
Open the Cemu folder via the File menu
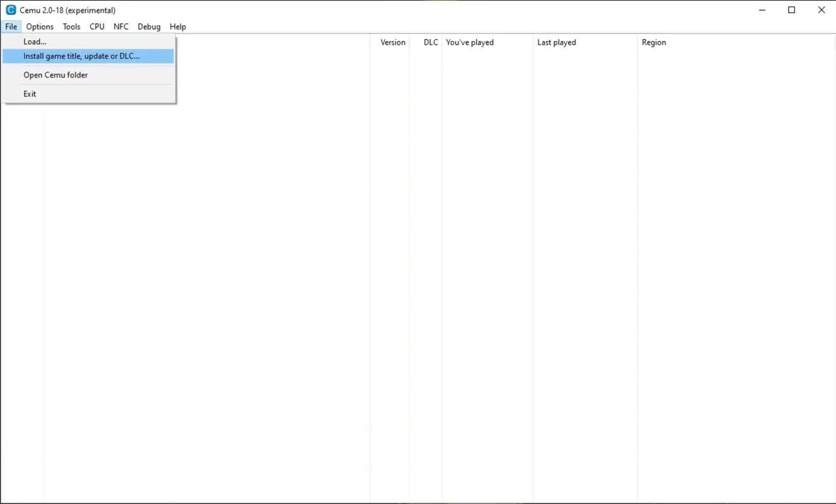tap(55, 74)
